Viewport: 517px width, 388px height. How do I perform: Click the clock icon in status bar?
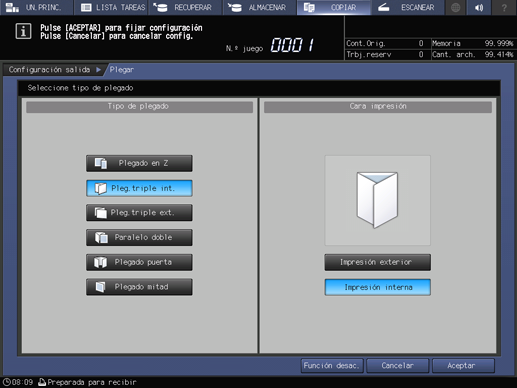(x=6, y=382)
